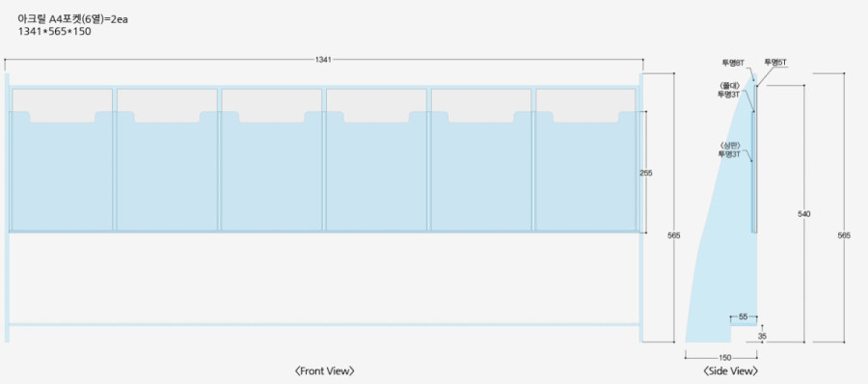This screenshot has height=384, width=868.
Task: Select the first A4 pocket on left
Action: [62, 159]
